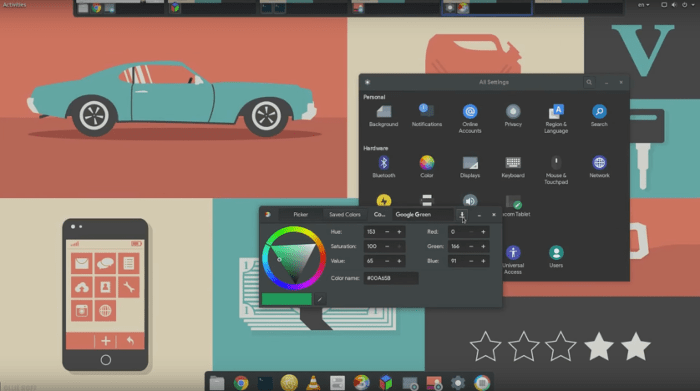Open Region & Language settings

tap(556, 119)
